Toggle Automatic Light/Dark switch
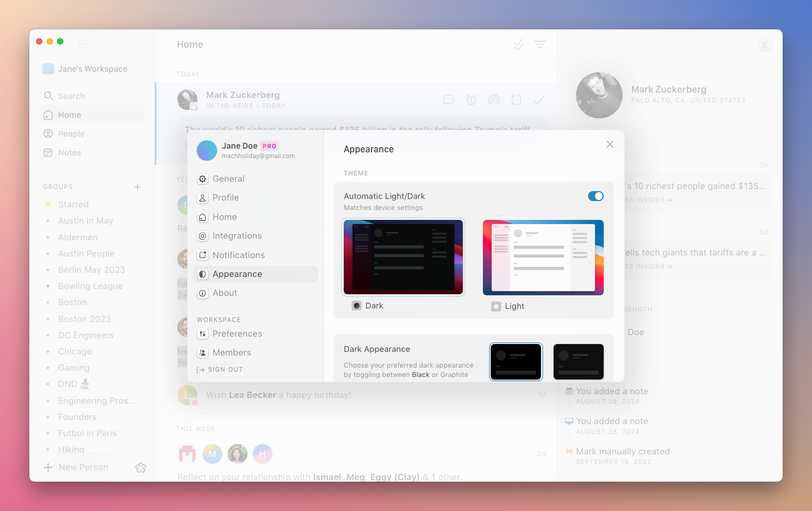 point(595,196)
